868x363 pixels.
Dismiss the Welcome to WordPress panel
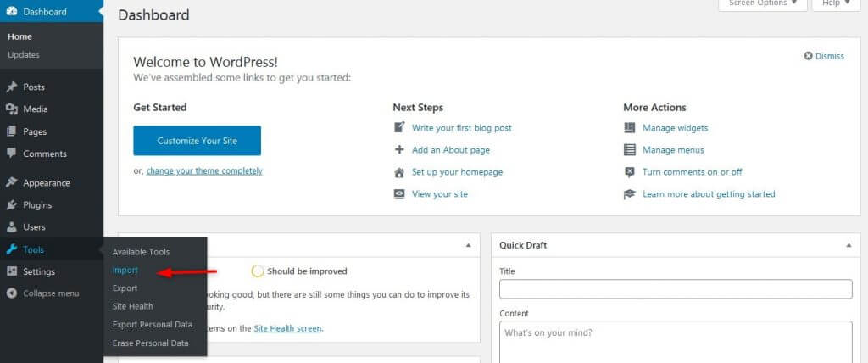point(824,56)
